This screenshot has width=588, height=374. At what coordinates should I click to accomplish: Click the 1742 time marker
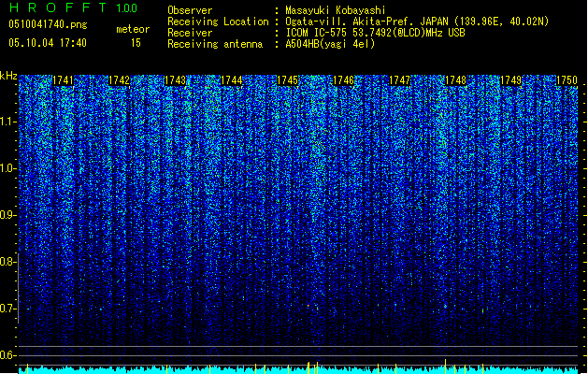(x=119, y=80)
